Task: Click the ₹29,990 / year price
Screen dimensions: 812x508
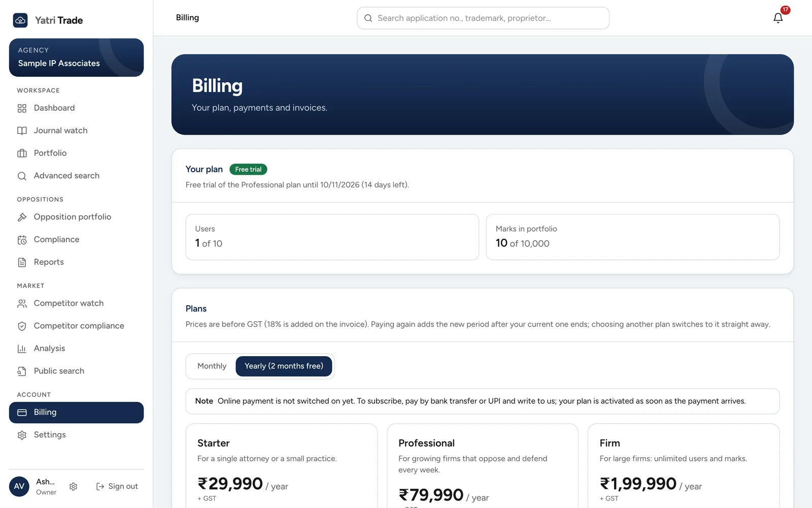Action: click(243, 484)
